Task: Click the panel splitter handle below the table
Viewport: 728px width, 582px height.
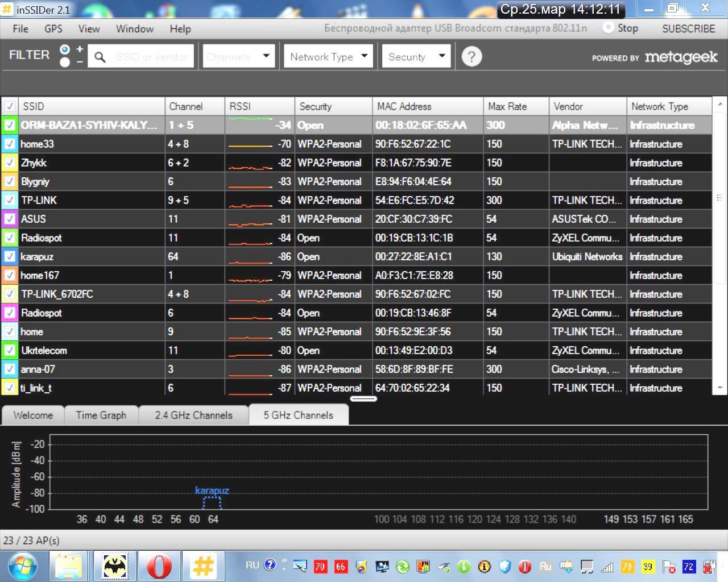Action: (363, 398)
